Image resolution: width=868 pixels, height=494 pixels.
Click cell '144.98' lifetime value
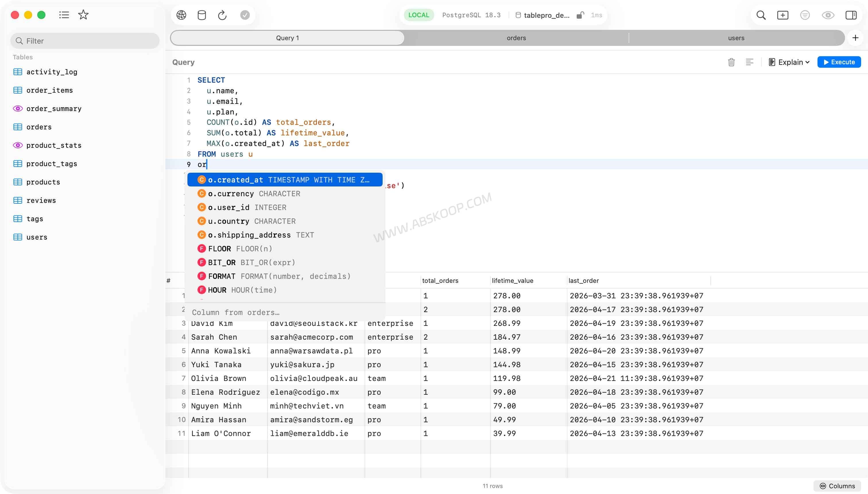coord(528,364)
